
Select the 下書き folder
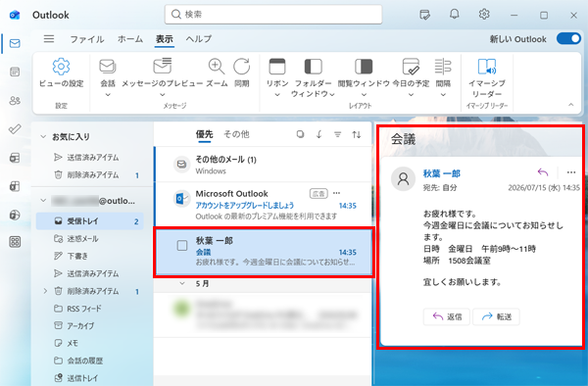[x=90, y=256]
